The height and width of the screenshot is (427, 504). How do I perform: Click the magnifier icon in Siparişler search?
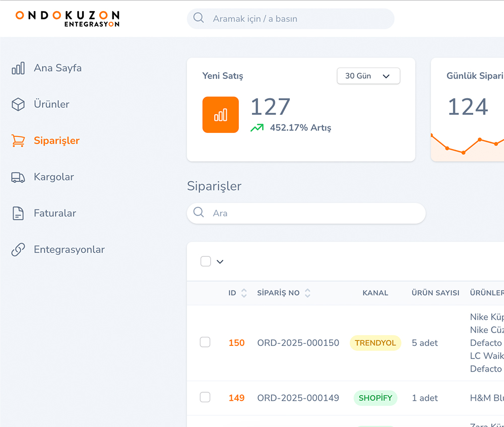tap(199, 212)
